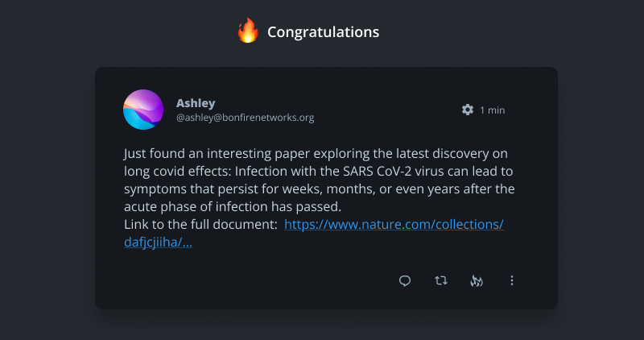Screen dimensions: 644x340
Task: Click the "Link to the full document:" label
Action: [199, 224]
